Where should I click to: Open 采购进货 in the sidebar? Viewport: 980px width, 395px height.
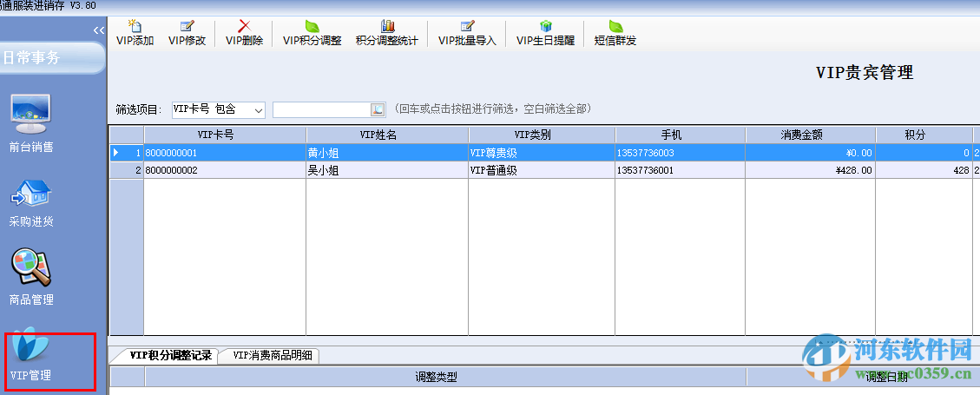point(31,204)
